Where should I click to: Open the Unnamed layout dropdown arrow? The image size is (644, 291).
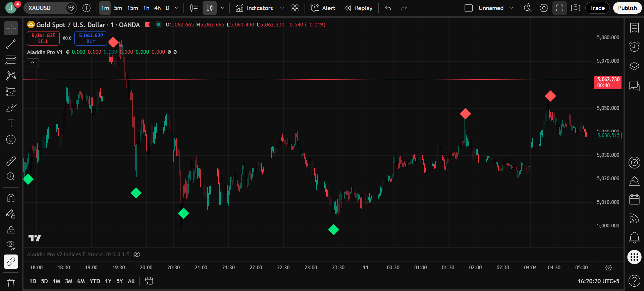point(511,8)
